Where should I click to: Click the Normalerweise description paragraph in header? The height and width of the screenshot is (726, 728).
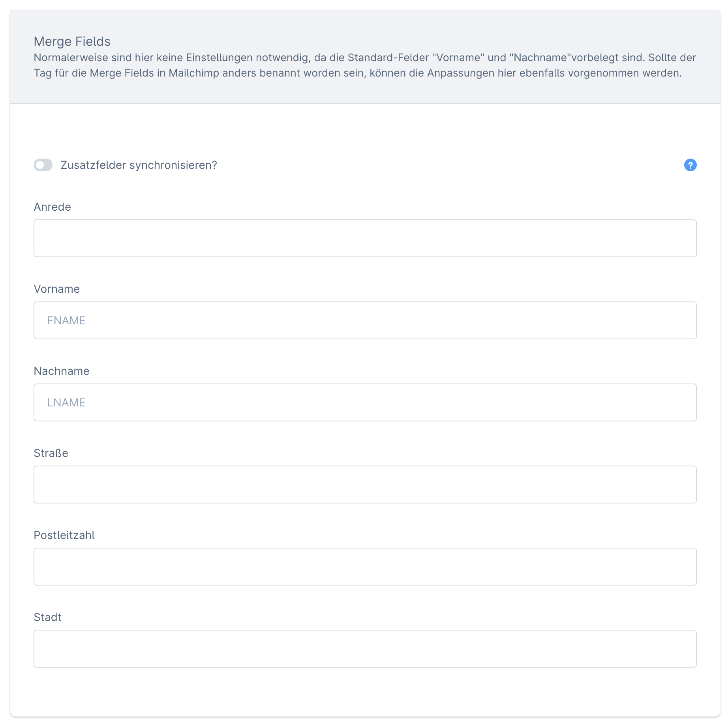tap(365, 65)
